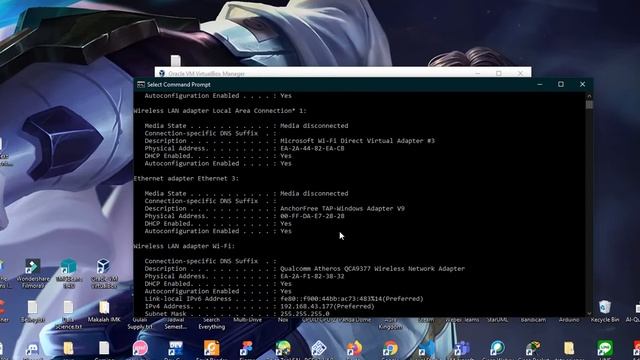The height and width of the screenshot is (360, 640).
Task: Close the Oracle VM VirtualBox Manager window
Action: (x=520, y=73)
